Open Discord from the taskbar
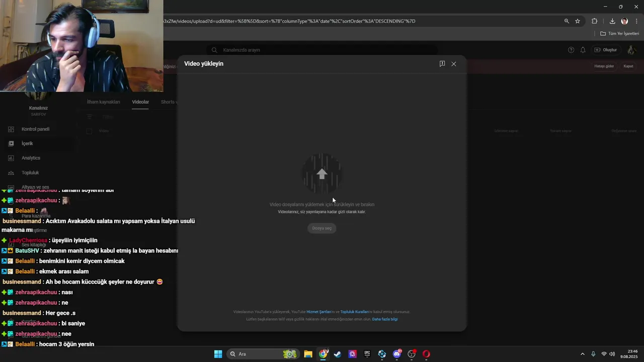 397,354
